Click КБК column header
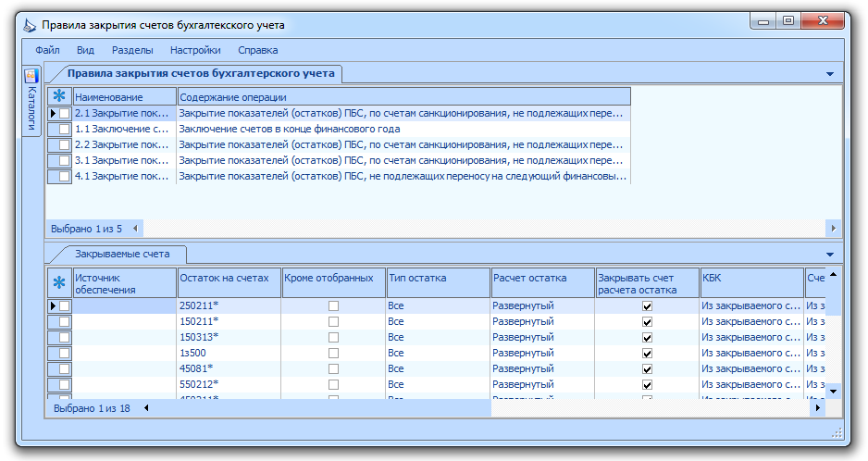 [752, 283]
